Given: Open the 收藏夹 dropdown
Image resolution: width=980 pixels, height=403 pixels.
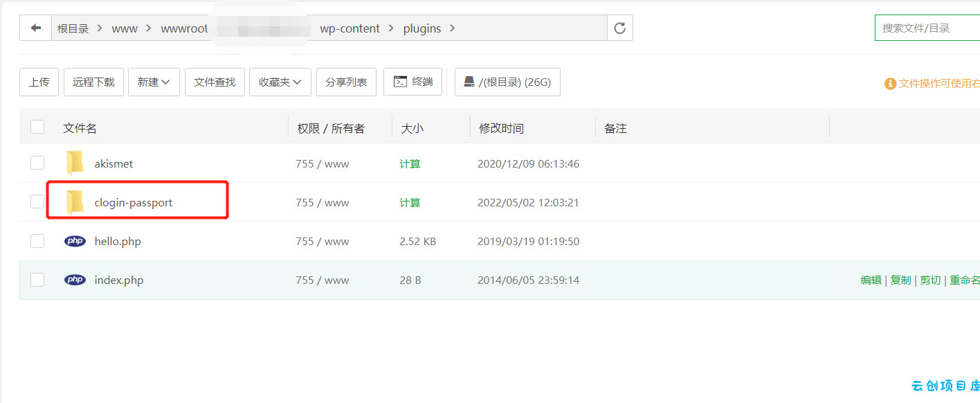Looking at the screenshot, I should tap(280, 82).
